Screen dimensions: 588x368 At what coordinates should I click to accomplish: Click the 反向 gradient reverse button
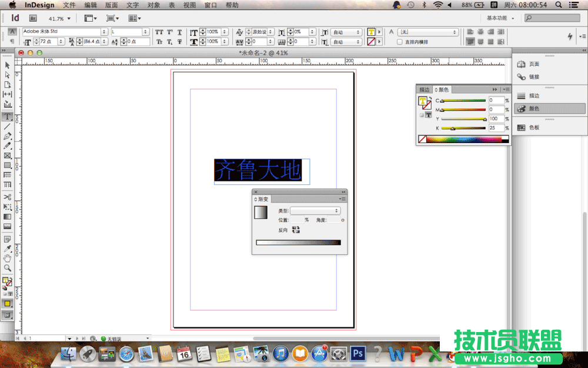(296, 230)
